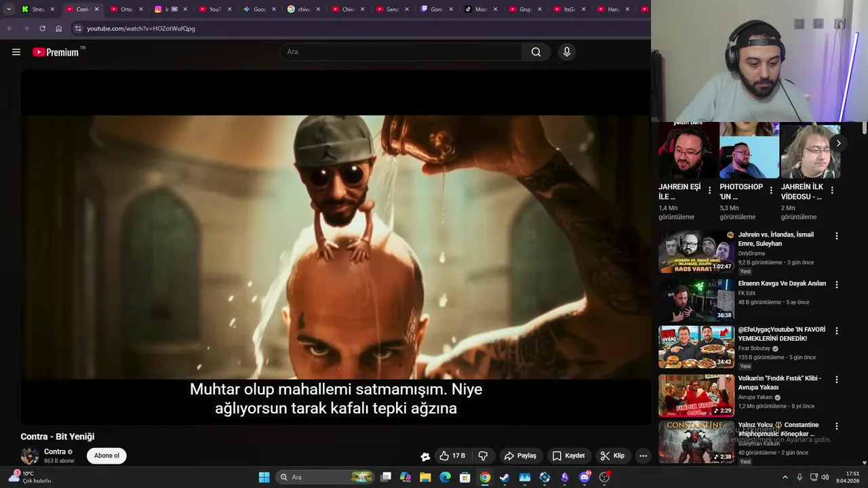Open Jahrein vs. İrlandas video thumbnail
The height and width of the screenshot is (488, 868).
pyautogui.click(x=696, y=252)
